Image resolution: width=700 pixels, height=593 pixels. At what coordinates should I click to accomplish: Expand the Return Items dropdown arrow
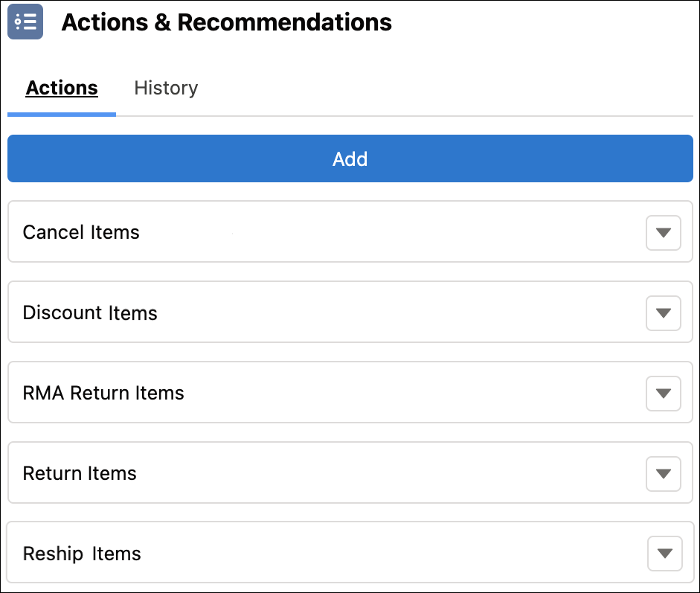tap(664, 474)
